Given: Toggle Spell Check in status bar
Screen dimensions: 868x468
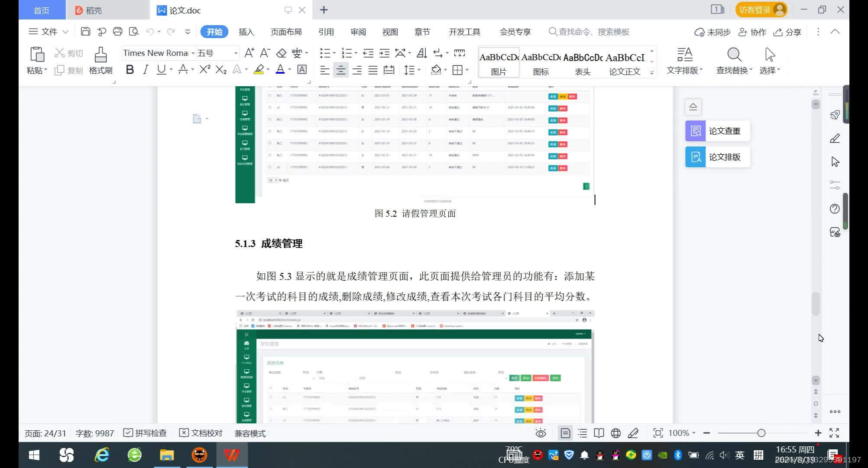Looking at the screenshot, I should pyautogui.click(x=145, y=433).
